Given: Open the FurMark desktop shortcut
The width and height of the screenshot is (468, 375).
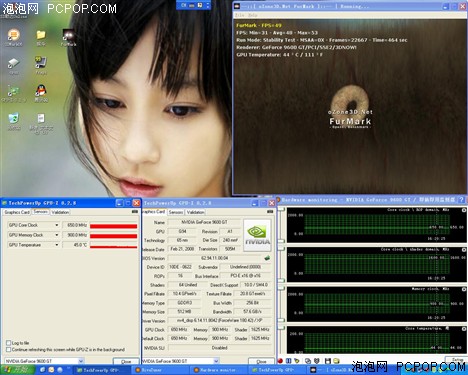Looking at the screenshot, I should pos(68,37).
